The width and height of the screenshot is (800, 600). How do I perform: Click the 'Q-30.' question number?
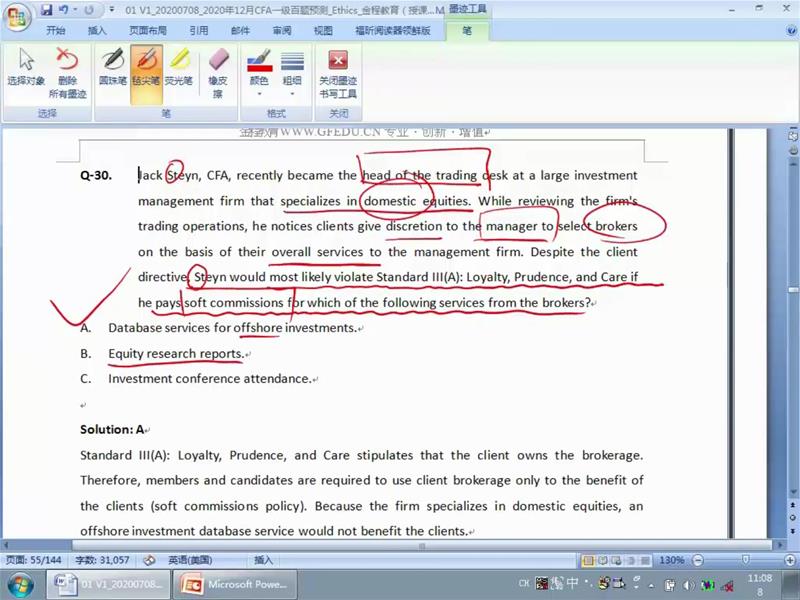[x=95, y=176]
